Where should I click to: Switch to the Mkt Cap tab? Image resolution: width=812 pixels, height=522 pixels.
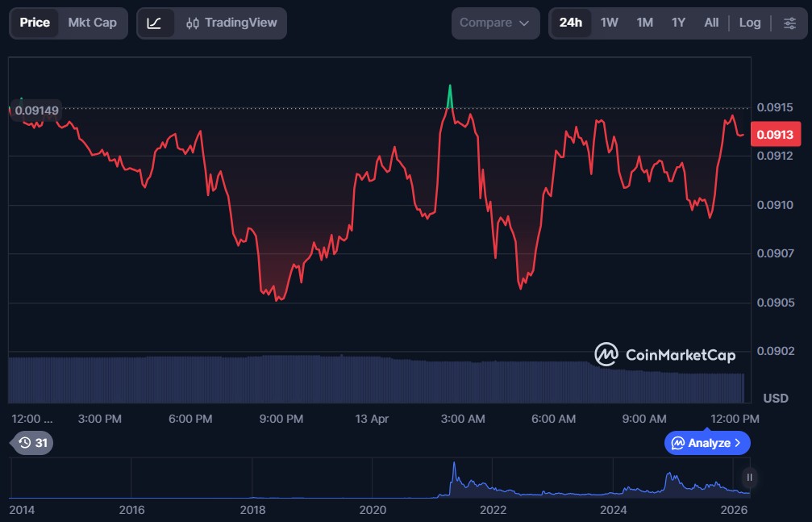point(92,23)
